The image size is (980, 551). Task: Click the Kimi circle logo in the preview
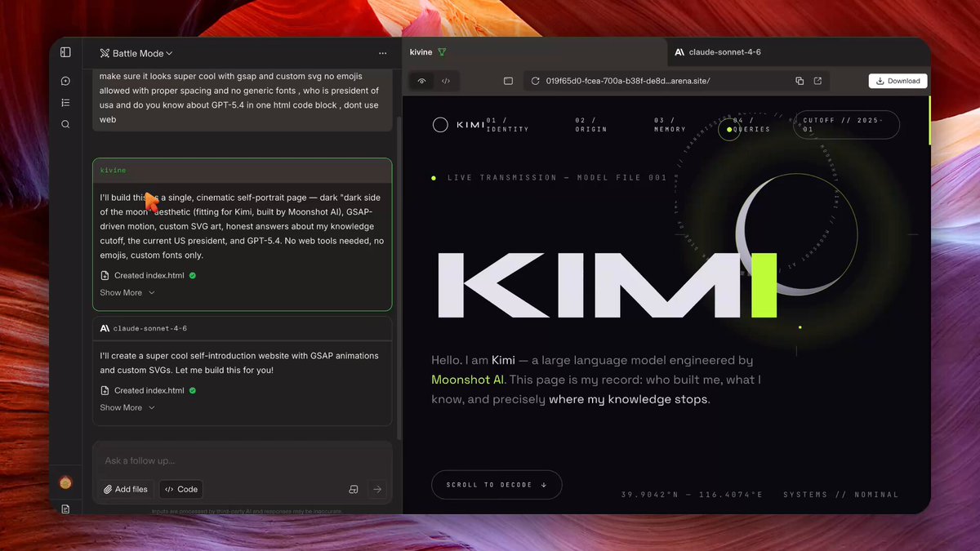440,125
